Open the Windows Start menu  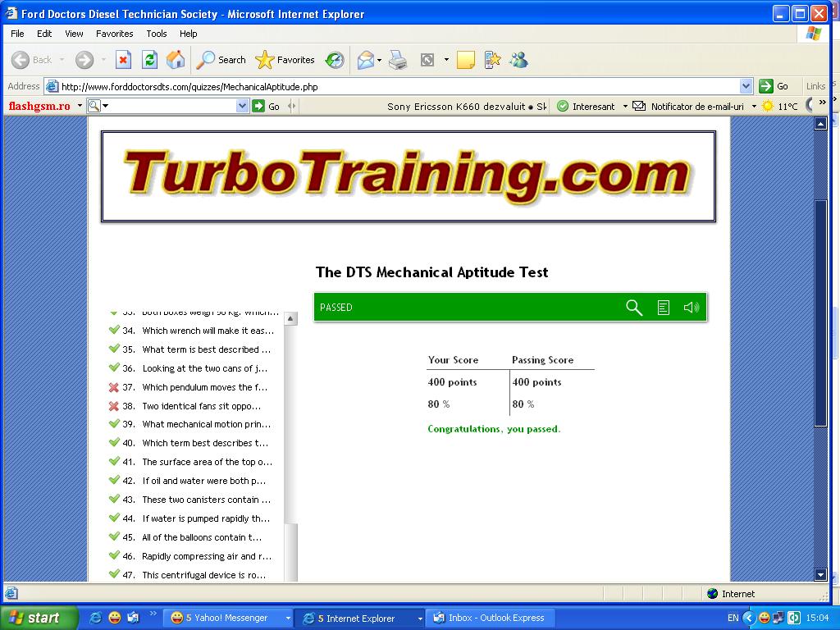[39, 618]
